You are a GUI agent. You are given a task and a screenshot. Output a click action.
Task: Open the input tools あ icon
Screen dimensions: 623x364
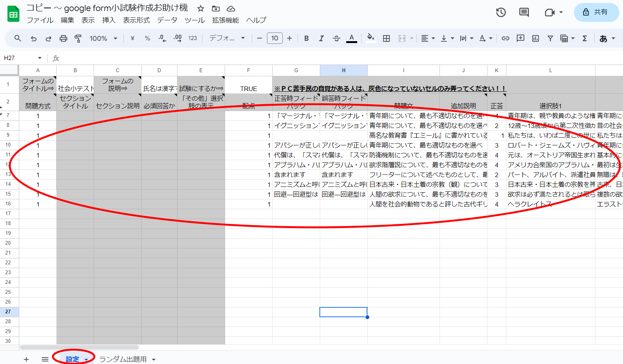(x=603, y=38)
